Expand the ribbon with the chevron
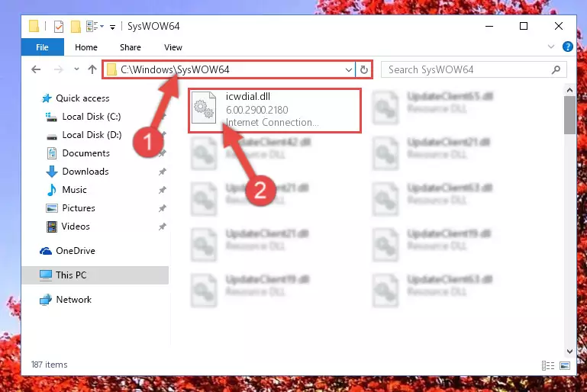Viewport: 587px width, 392px height. pyautogui.click(x=551, y=47)
